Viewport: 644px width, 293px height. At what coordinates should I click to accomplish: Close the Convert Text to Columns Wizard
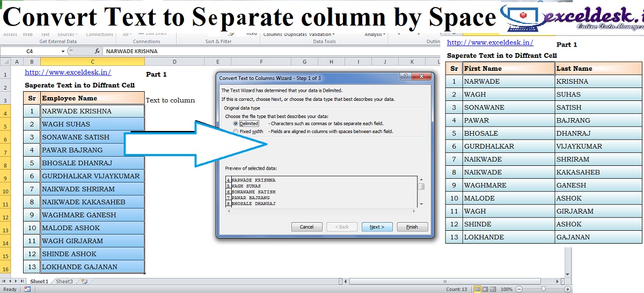pos(421,77)
